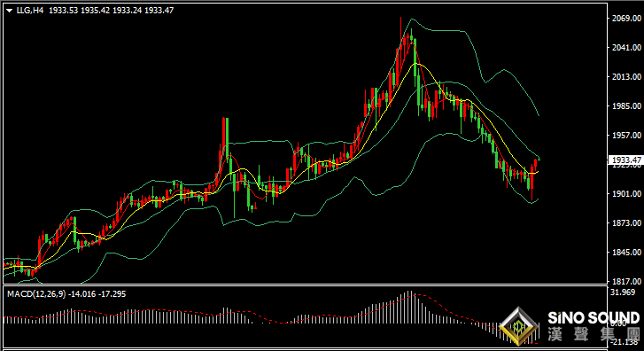Viewport: 644px width, 351px height.
Task: Click the 漢聲集團 Chinese brand text
Action: pyautogui.click(x=594, y=334)
